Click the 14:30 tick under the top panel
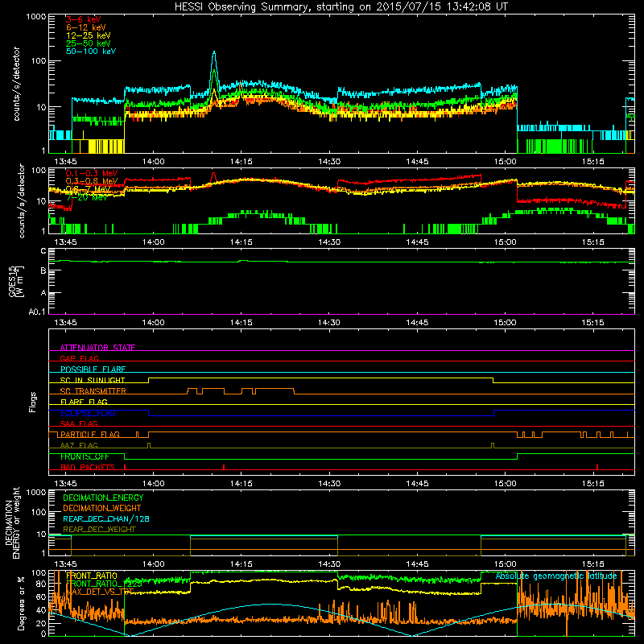Screen dimensions: 644x644 [329, 162]
